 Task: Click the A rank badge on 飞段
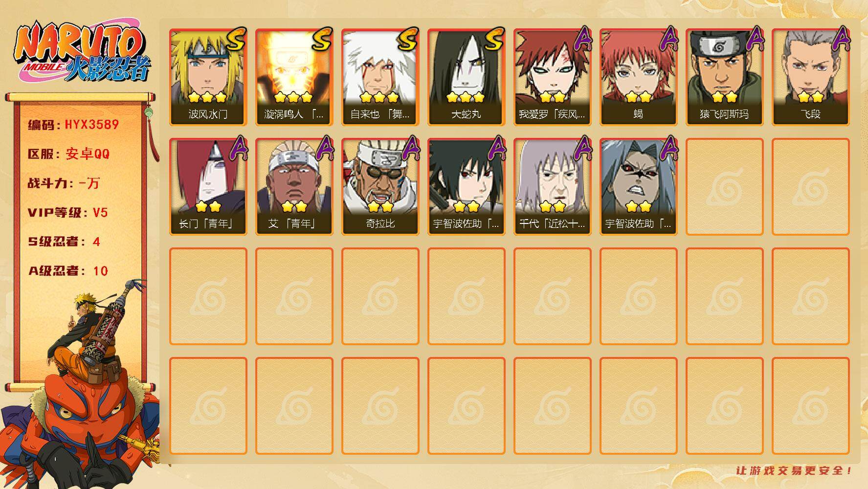coord(841,38)
